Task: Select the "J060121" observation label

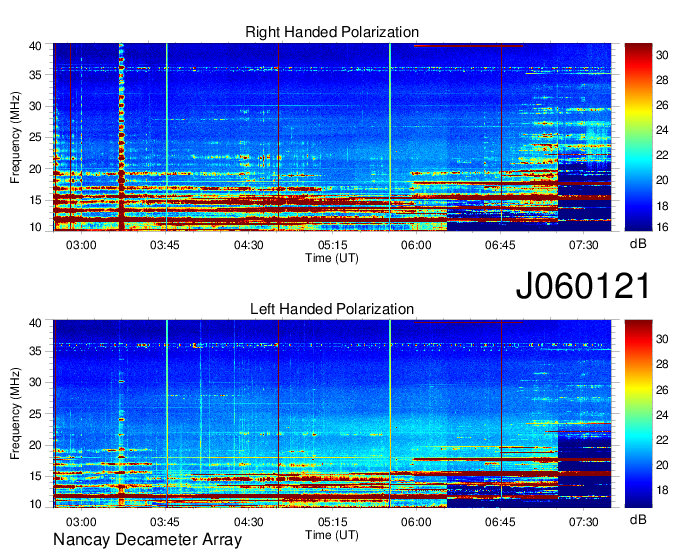Action: coord(583,286)
